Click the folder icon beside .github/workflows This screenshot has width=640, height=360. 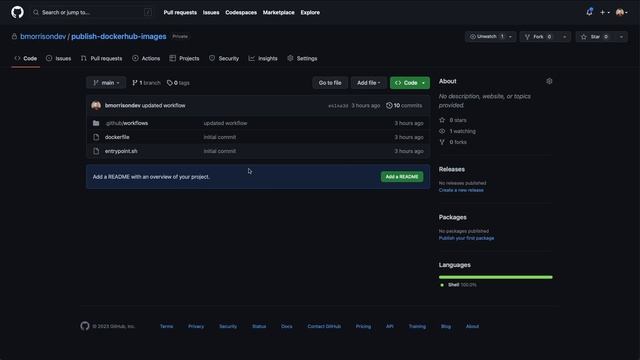point(96,123)
